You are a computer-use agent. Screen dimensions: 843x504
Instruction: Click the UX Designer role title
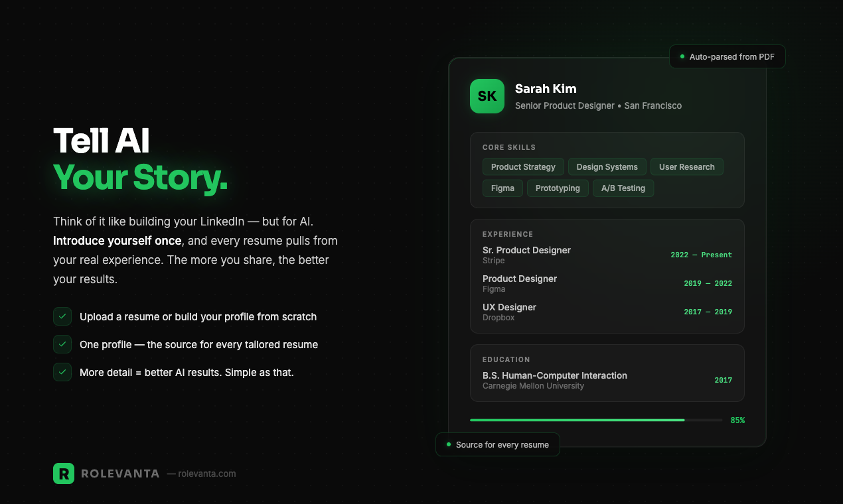coord(509,307)
